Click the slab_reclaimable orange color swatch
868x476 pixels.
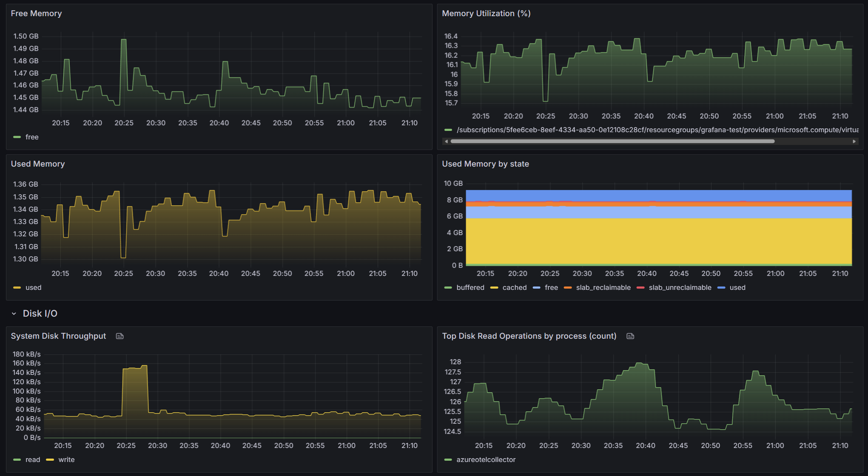click(567, 288)
